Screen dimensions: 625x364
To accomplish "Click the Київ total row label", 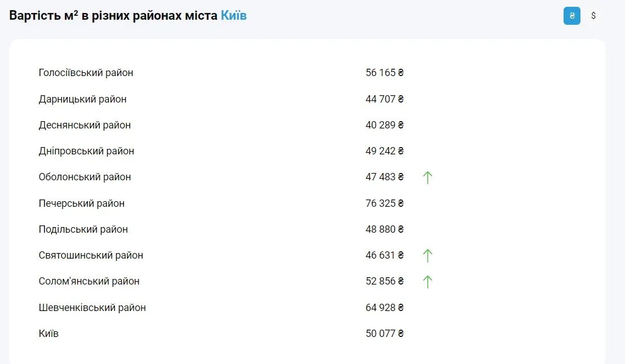I will (48, 334).
